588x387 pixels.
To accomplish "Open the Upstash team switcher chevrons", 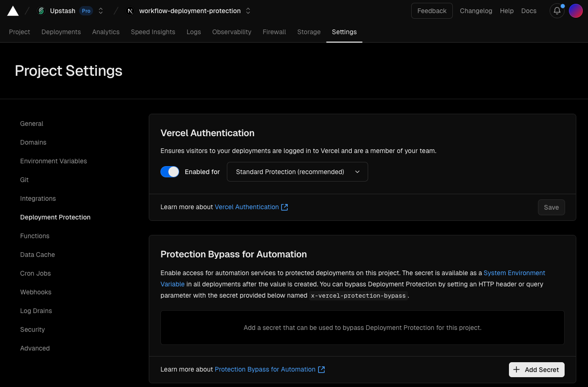I will (101, 11).
